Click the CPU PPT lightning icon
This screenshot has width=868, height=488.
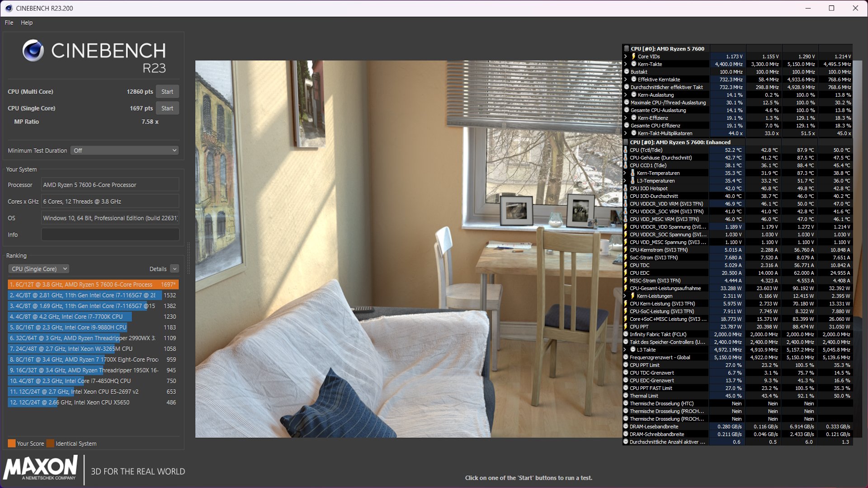tap(626, 327)
